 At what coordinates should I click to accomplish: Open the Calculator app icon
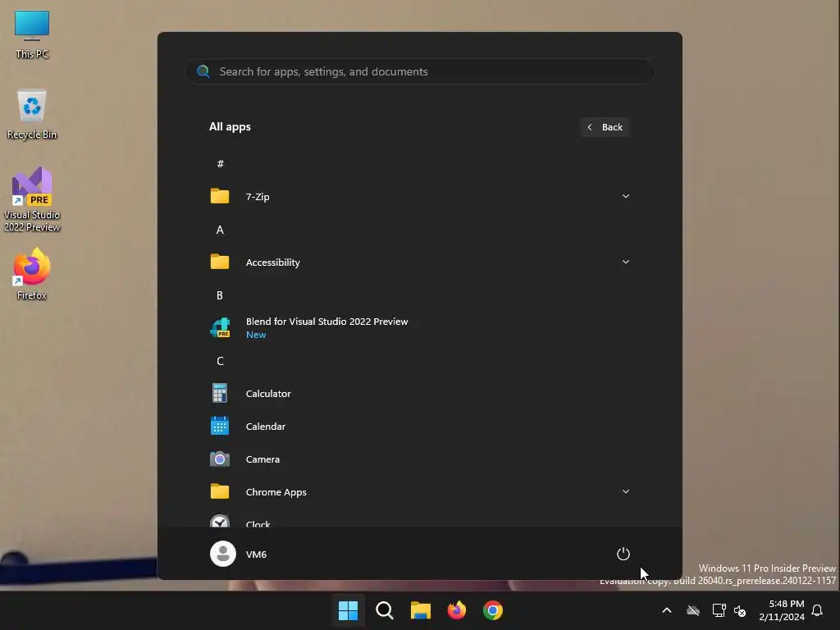tap(220, 393)
